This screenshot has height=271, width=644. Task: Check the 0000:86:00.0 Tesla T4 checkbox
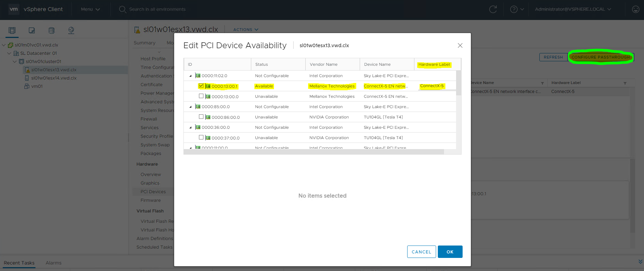pos(201,117)
